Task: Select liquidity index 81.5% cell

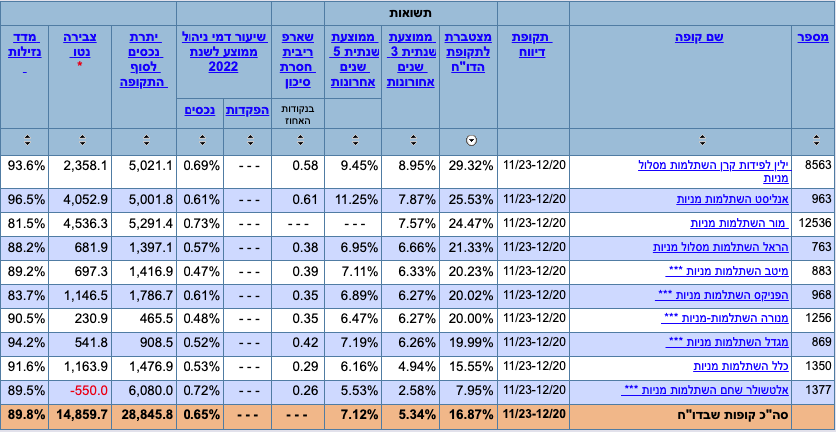Action: click(x=25, y=224)
